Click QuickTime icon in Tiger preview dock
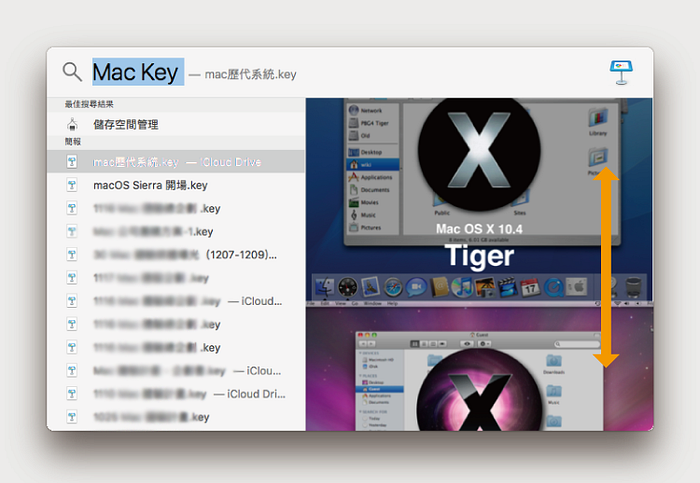 pos(554,287)
